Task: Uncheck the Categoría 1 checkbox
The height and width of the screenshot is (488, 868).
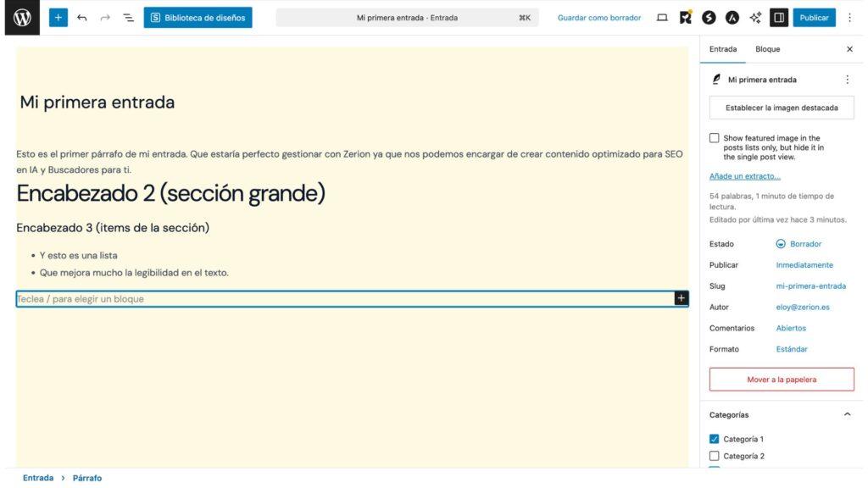Action: (715, 439)
